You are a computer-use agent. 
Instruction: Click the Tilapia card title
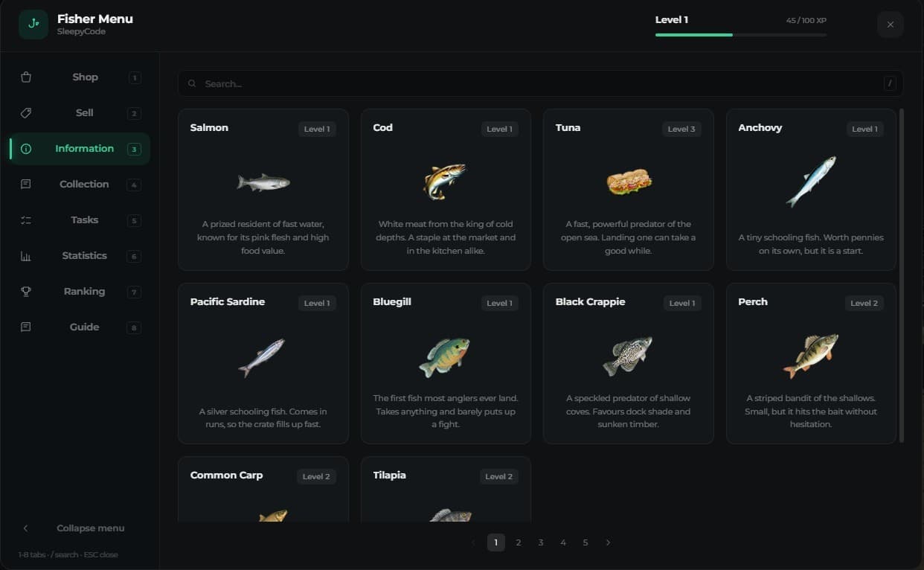point(389,475)
